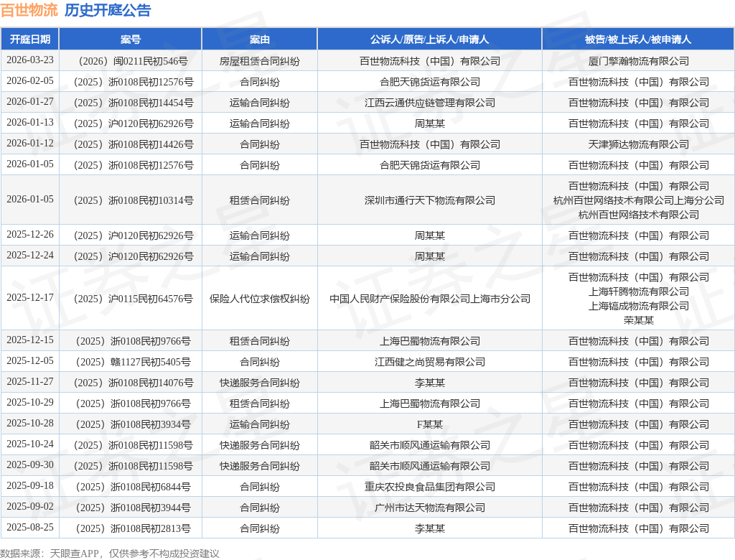
Task: Select date cell 2025-09-02
Action: click(30, 507)
